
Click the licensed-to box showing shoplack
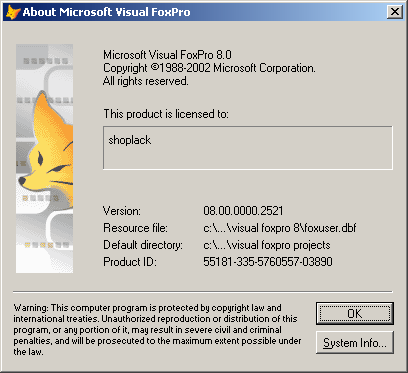(x=248, y=148)
